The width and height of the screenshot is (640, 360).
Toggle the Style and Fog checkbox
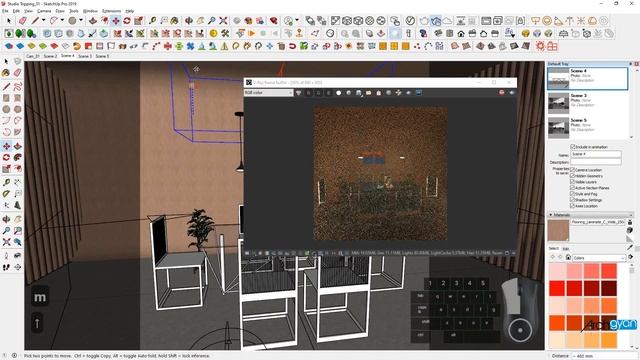tap(572, 194)
